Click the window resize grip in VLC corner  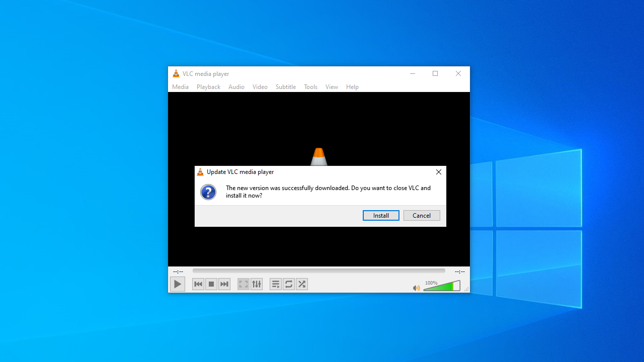pos(467,289)
